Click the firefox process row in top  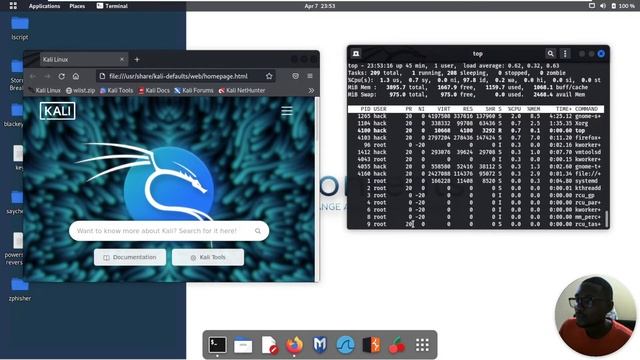point(476,138)
